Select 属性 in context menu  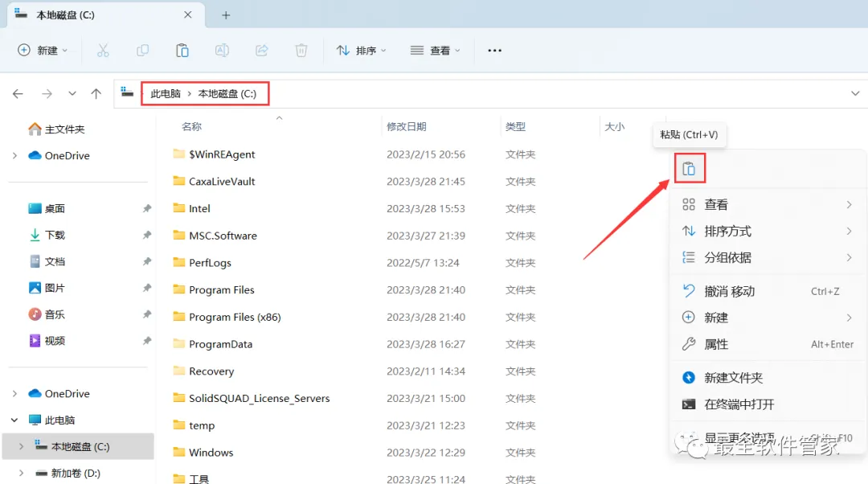click(768, 344)
